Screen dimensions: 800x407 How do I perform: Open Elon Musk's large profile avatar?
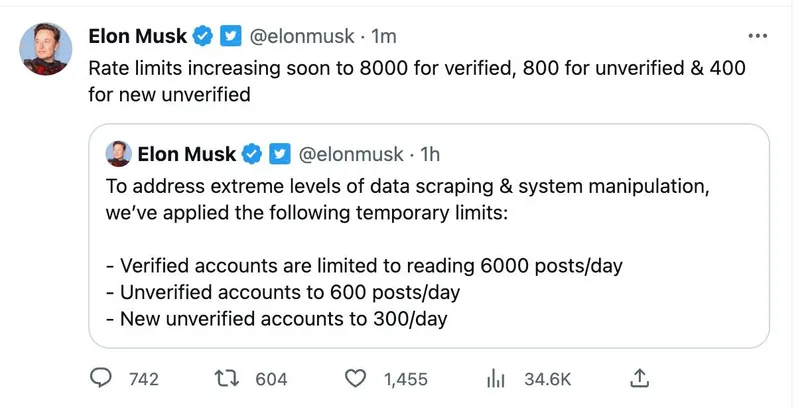(x=46, y=49)
